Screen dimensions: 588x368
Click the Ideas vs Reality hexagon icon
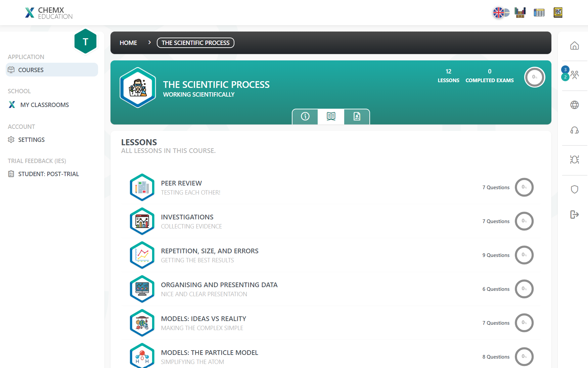pos(142,323)
